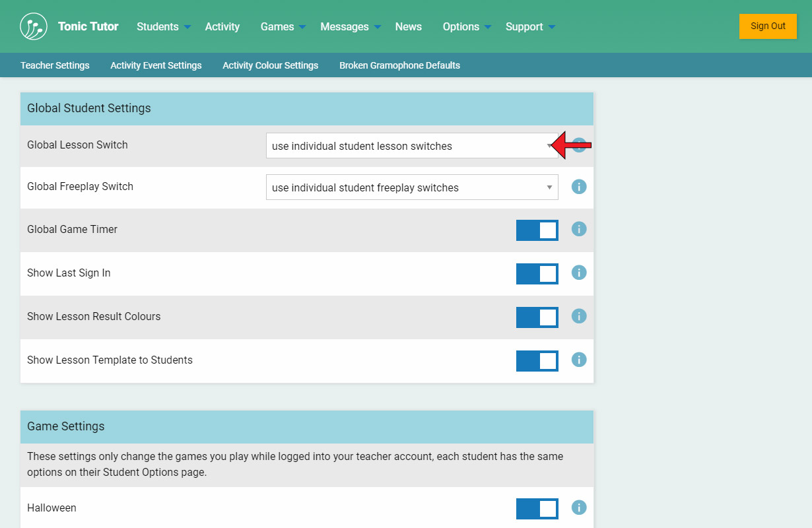This screenshot has width=812, height=528.
Task: Click the Sign Out button
Action: pos(768,26)
